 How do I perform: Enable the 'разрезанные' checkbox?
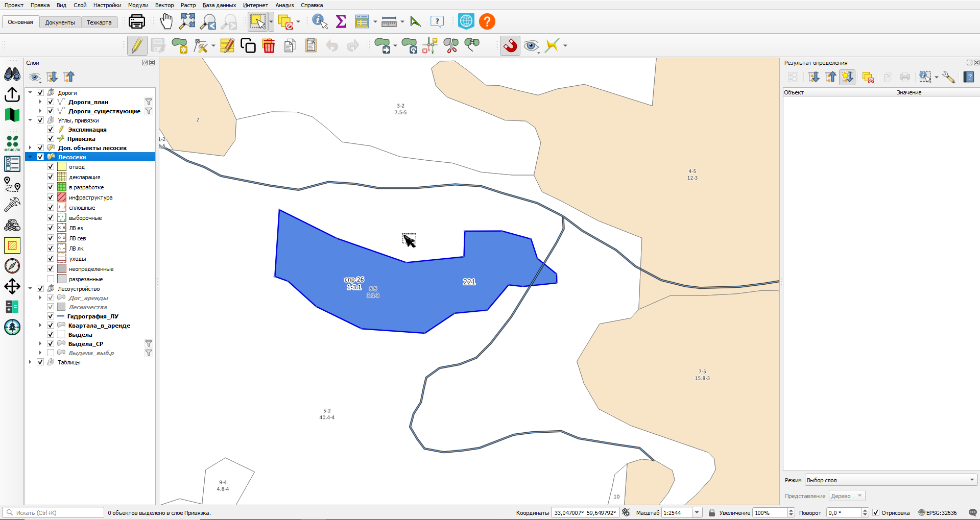click(x=51, y=279)
